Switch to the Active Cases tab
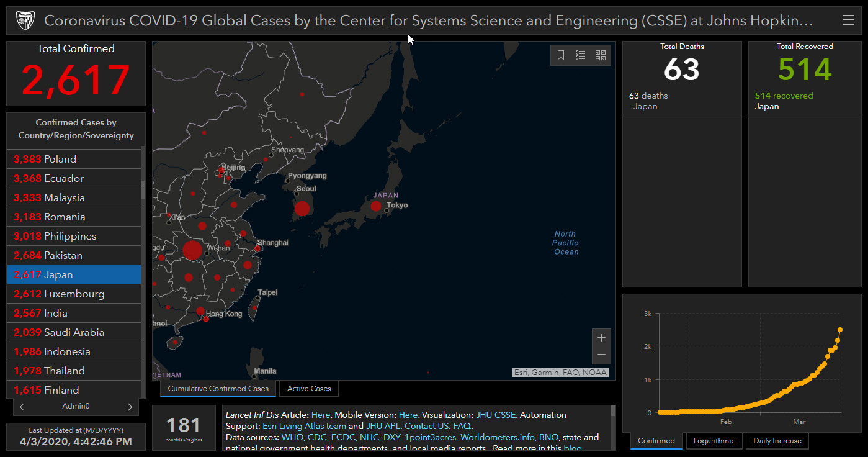This screenshot has height=457, width=868. pos(309,389)
